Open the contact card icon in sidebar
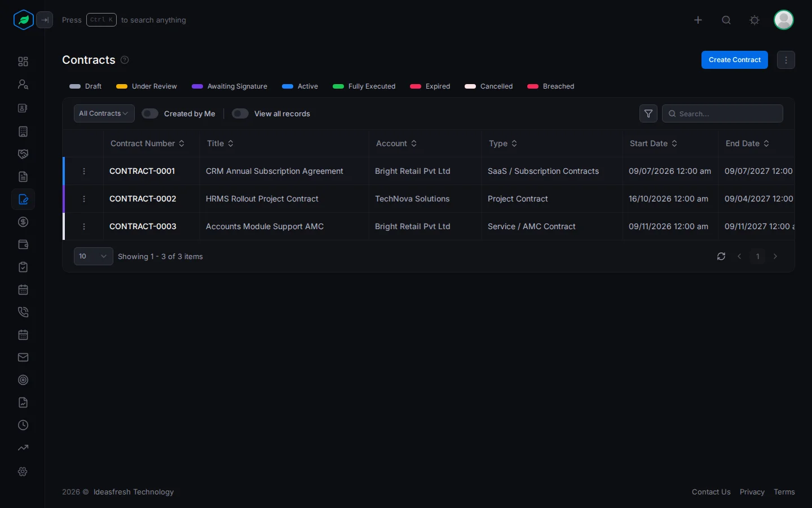 pos(23,108)
